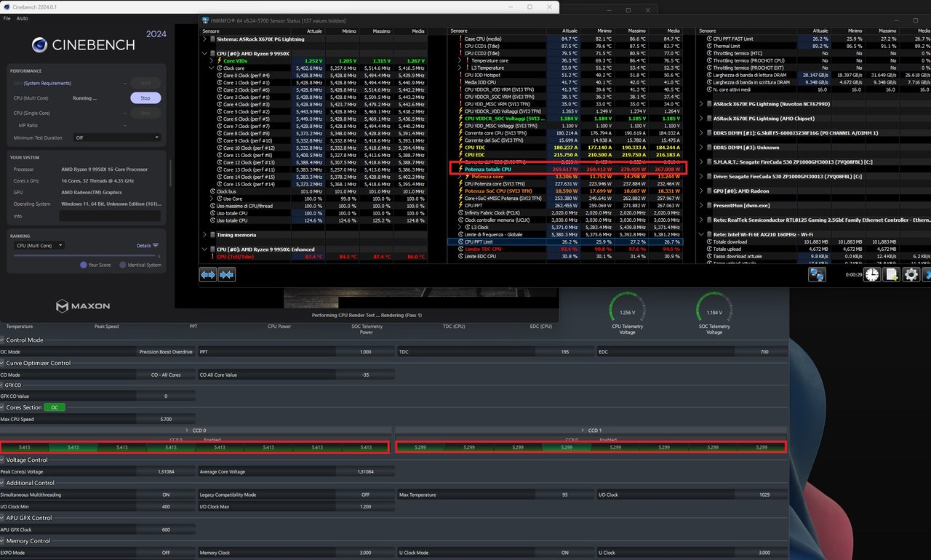The width and height of the screenshot is (931, 560).
Task: Click the collapse-columns arrows button in HWiNFO
Action: click(x=226, y=274)
